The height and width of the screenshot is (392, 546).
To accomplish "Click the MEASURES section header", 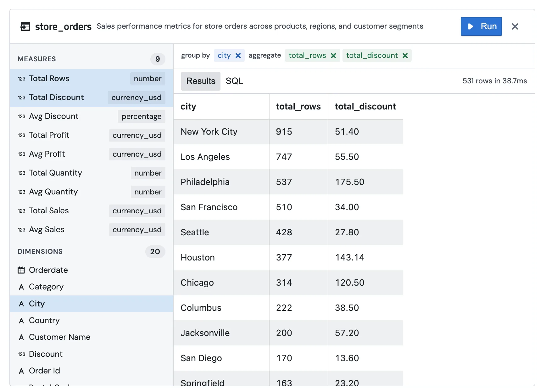I will tap(37, 59).
